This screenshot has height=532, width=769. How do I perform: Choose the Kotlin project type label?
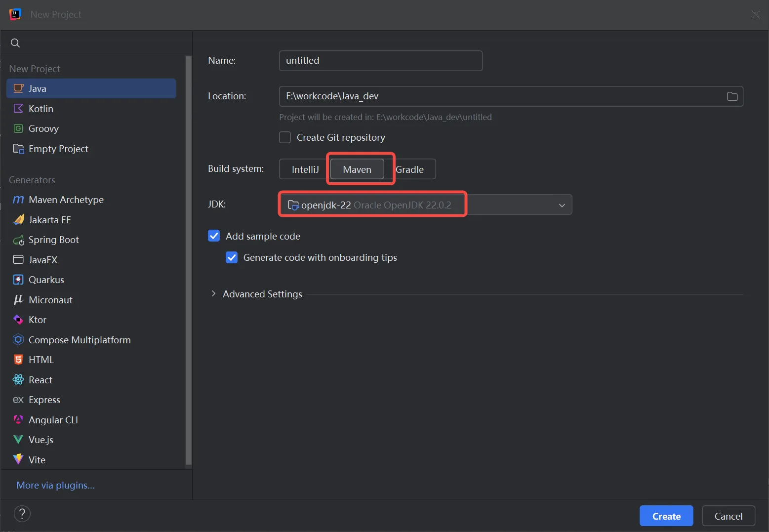41,109
